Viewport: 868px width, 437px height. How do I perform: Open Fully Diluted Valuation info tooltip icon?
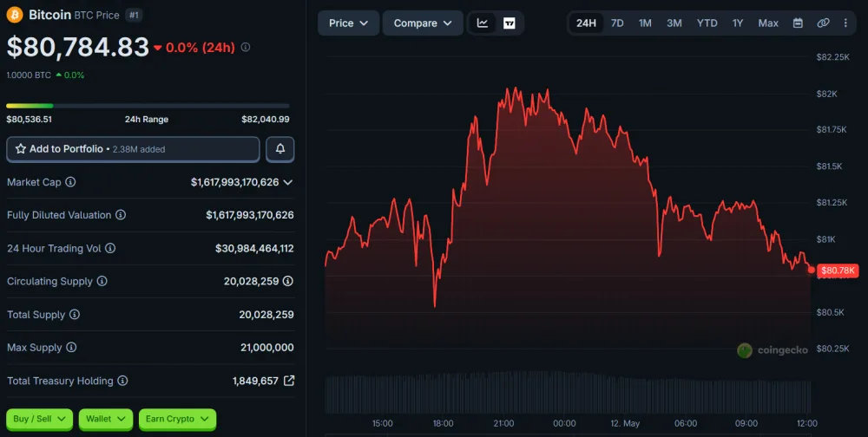point(120,215)
